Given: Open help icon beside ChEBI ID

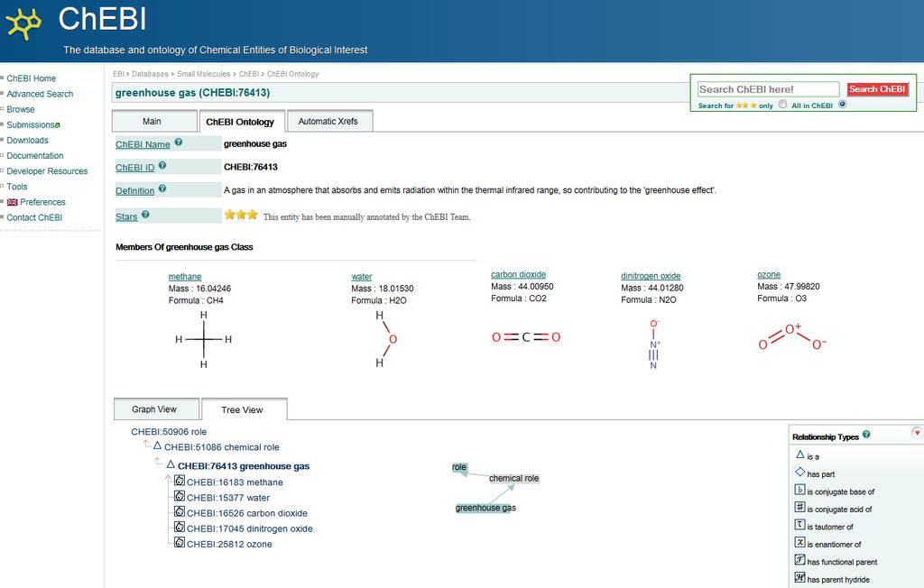Looking at the screenshot, I should 162,166.
